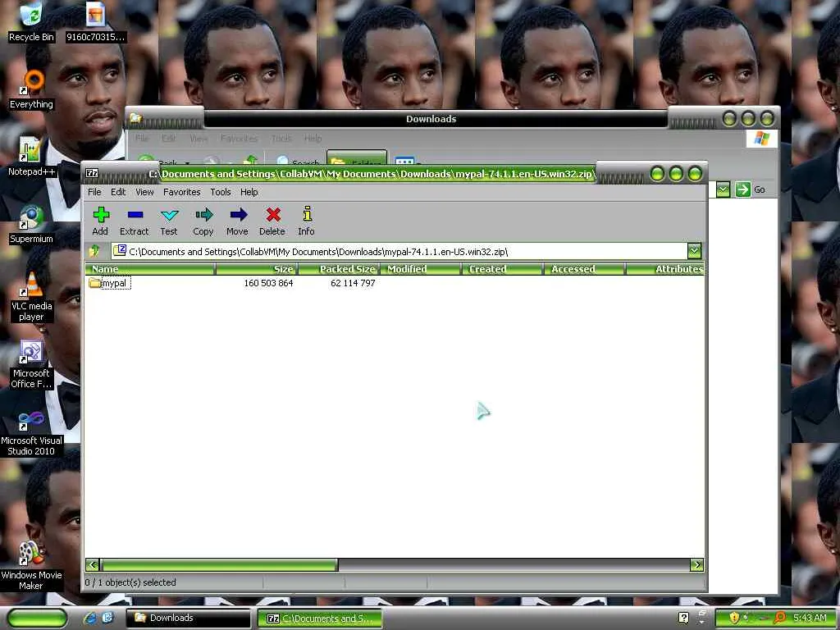
Task: Select the mypal folder entry
Action: pos(109,283)
